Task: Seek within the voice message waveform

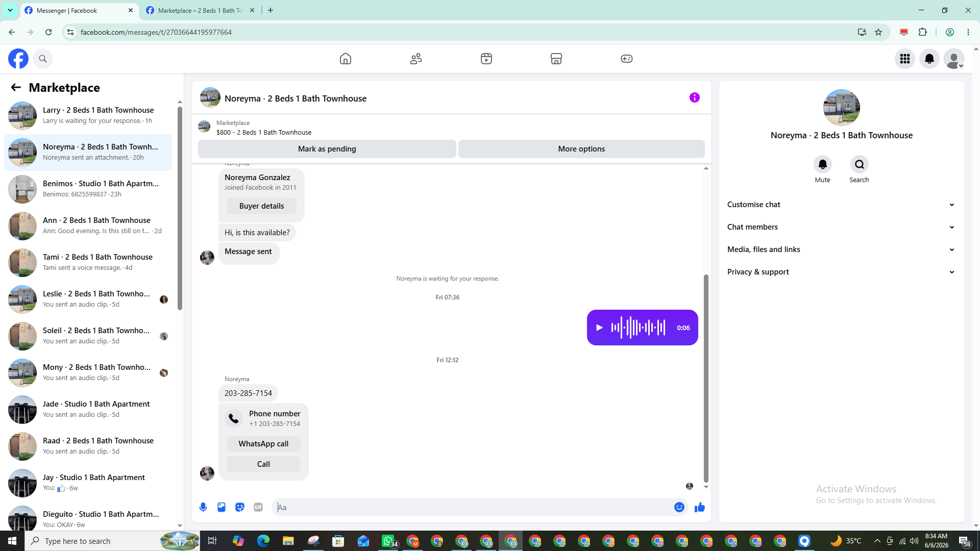Action: click(x=639, y=328)
